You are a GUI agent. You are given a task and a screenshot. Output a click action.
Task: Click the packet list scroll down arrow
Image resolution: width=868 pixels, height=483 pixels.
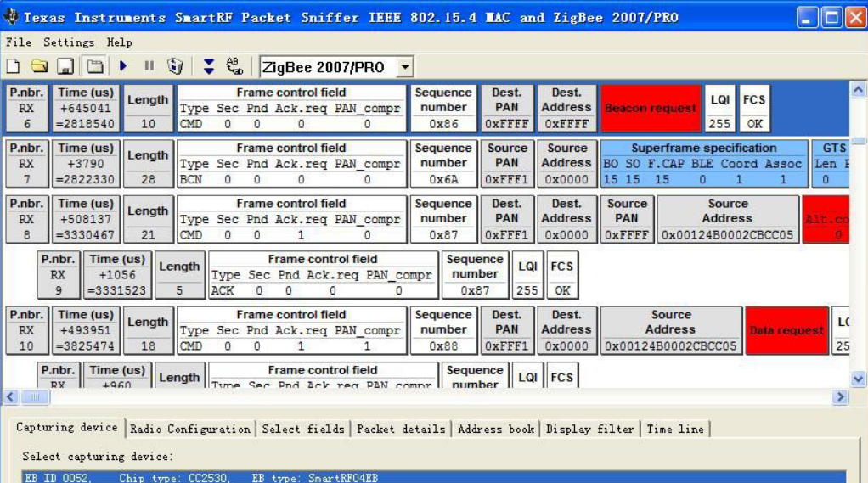point(858,379)
